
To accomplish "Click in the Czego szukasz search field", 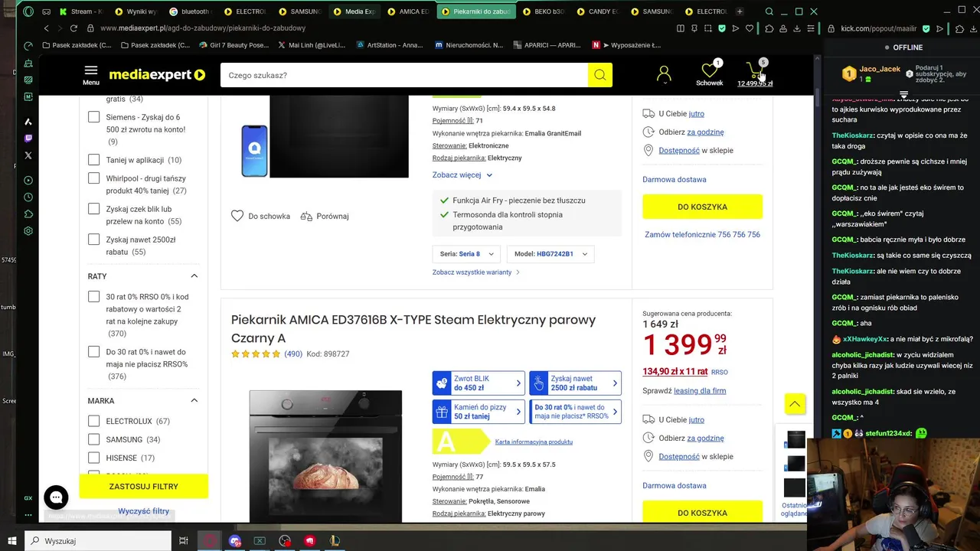I will pyautogui.click(x=404, y=75).
